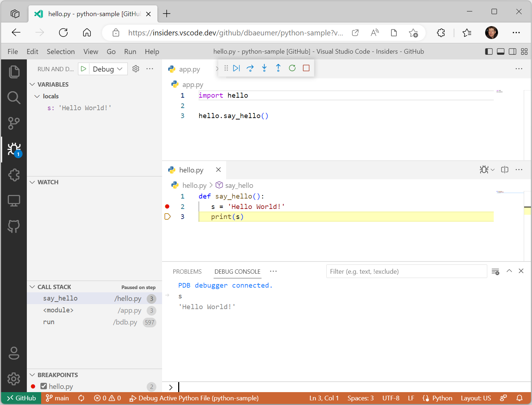Clear the debug console with the filter-clear icon
Screen dimensions: 532x405
496,271
